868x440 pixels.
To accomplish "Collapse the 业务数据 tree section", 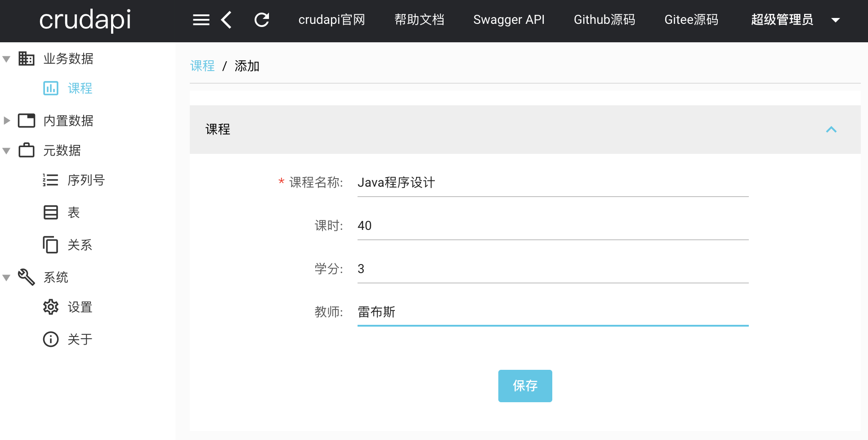I will [x=7, y=59].
